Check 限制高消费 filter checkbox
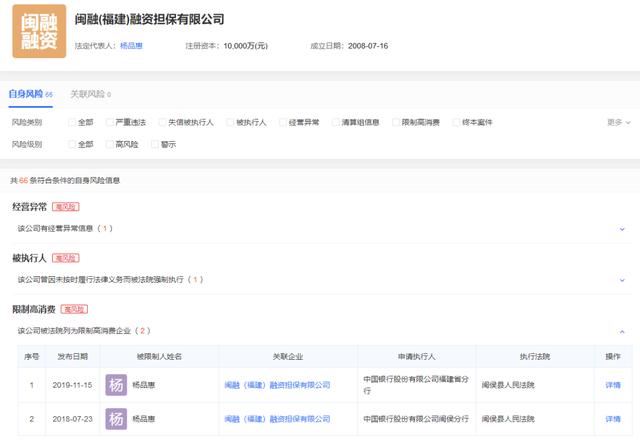The image size is (640, 441). coord(396,122)
